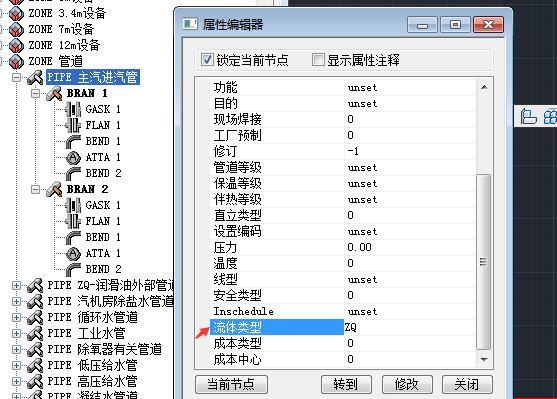Select the 流体类型 property row

pos(342,327)
